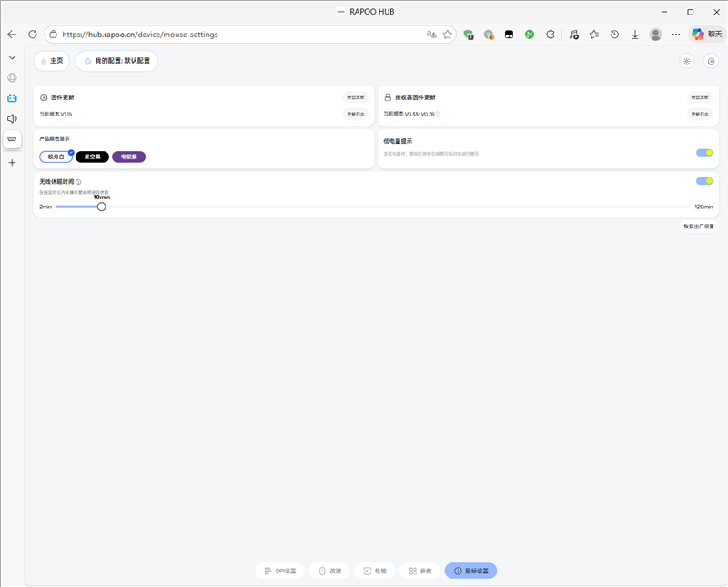Check for mouse firmware update 检查更新
This screenshot has height=587, width=728.
pos(356,97)
